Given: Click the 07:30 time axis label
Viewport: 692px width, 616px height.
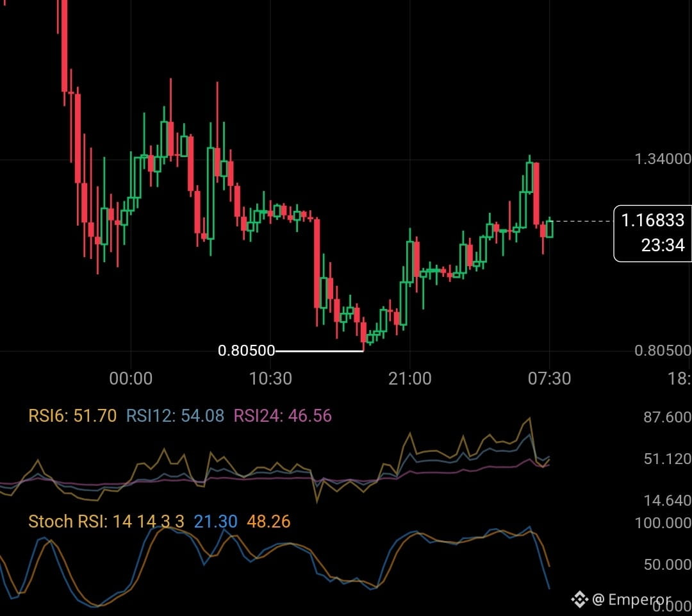Looking at the screenshot, I should tap(550, 378).
